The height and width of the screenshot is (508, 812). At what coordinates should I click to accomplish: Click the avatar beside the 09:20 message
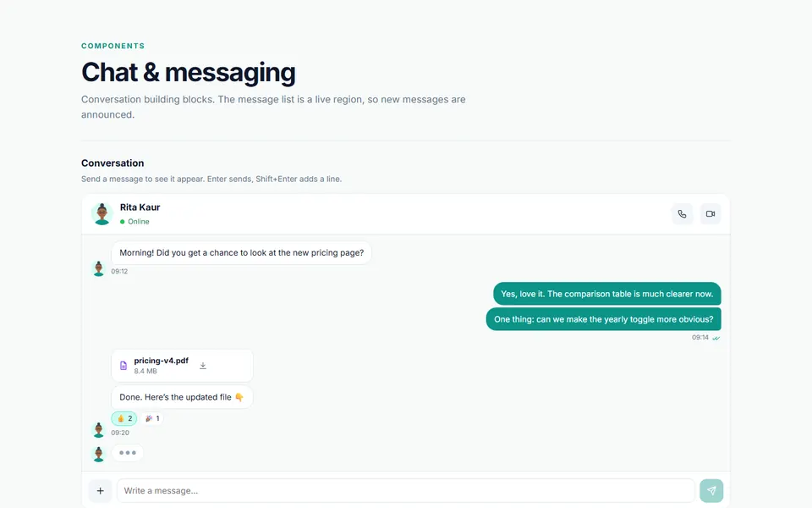click(98, 430)
